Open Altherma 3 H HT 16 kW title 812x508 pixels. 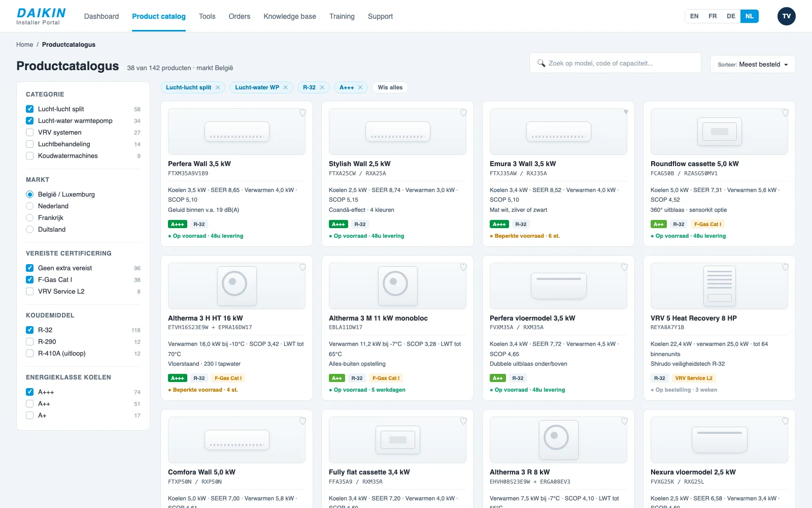point(206,318)
